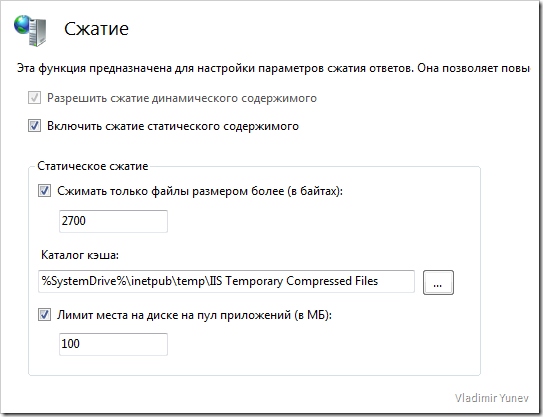Click label 'Включить сжатие статического содержимого'
Viewport: 543px width, 417px height.
[x=173, y=126]
